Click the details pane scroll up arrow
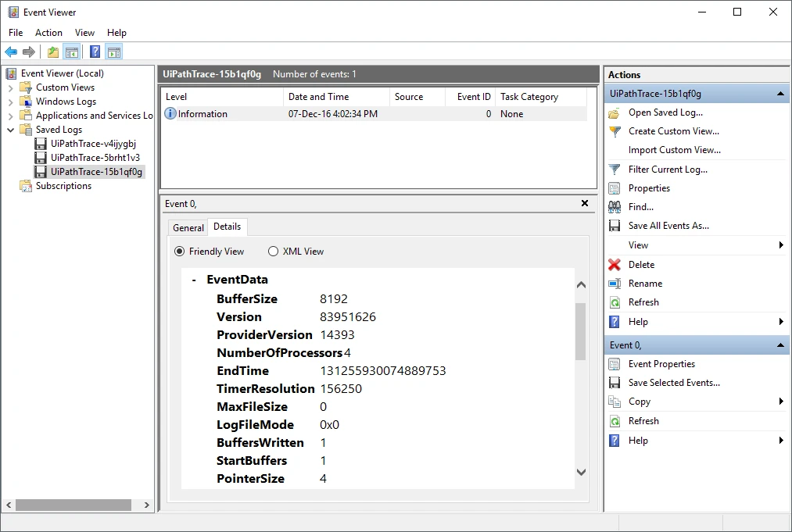 tap(581, 285)
